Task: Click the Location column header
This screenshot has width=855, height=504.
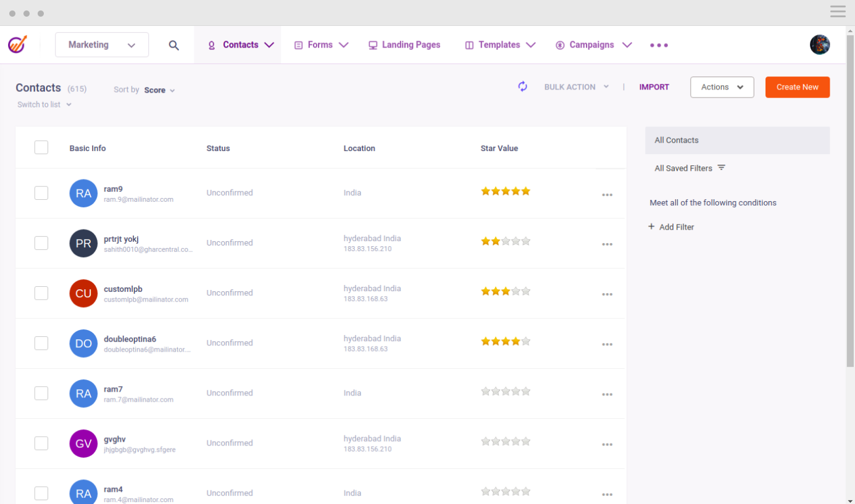Action: click(359, 148)
